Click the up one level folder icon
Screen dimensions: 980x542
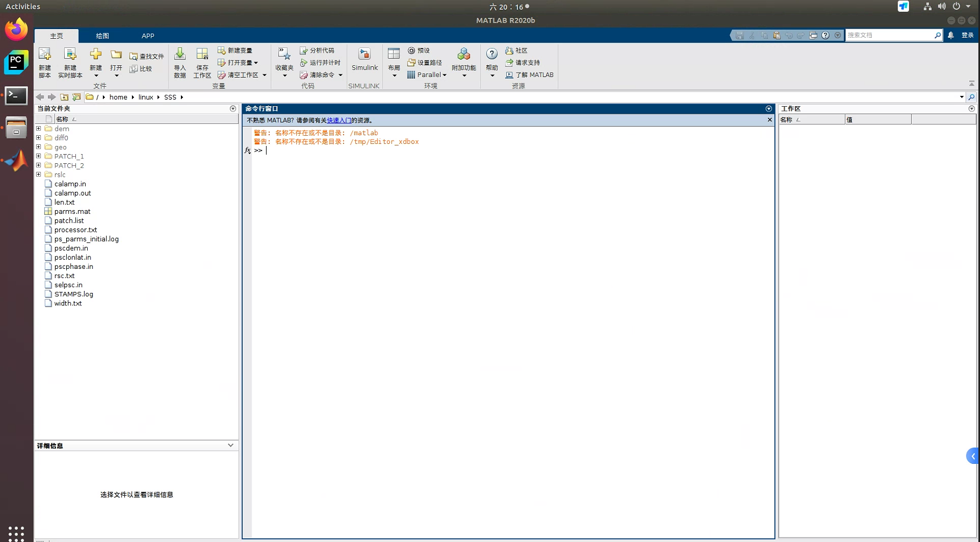pos(64,97)
